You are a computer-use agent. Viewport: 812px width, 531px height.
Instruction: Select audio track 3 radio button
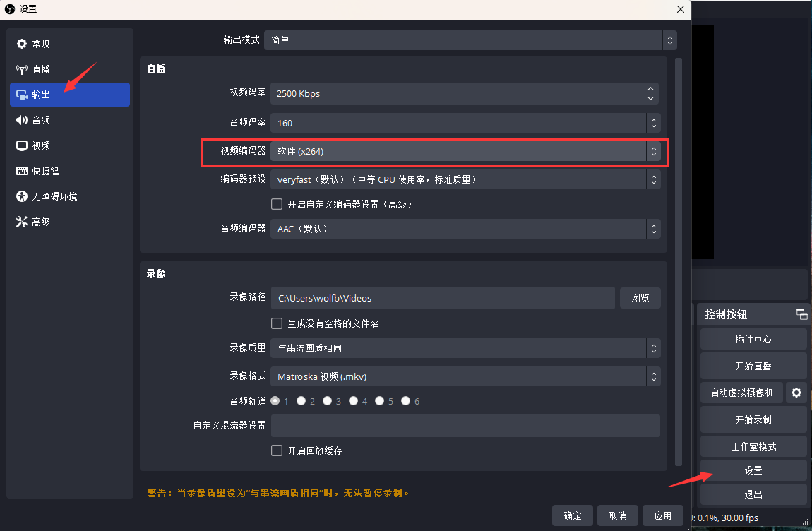click(x=328, y=401)
